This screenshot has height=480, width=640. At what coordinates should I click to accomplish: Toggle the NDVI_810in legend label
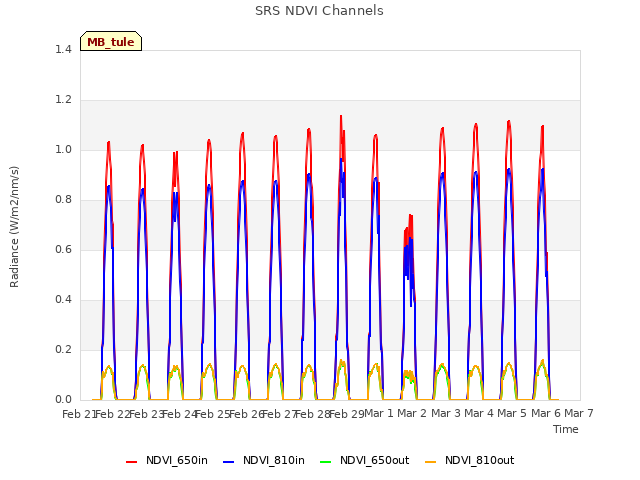274,460
